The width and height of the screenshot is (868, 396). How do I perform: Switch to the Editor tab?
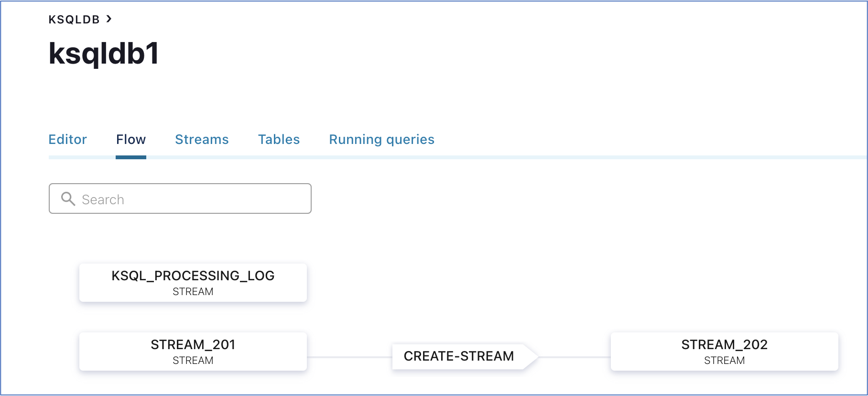pyautogui.click(x=68, y=139)
